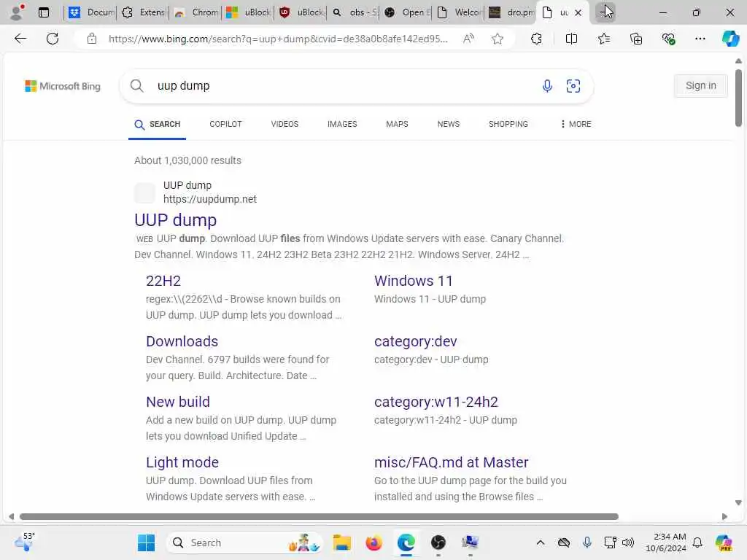Click the Sign in button
Image resolution: width=747 pixels, height=560 pixels.
pyautogui.click(x=701, y=86)
